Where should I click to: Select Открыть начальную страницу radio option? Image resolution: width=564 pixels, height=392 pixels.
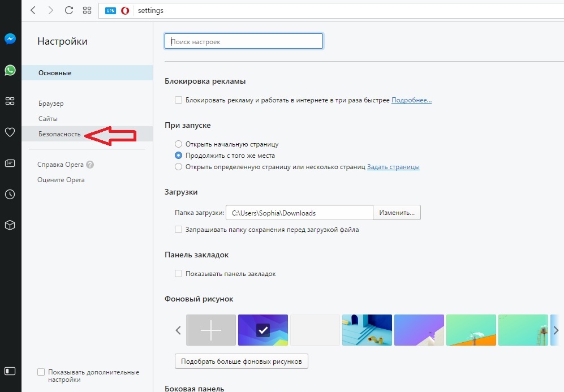point(178,144)
